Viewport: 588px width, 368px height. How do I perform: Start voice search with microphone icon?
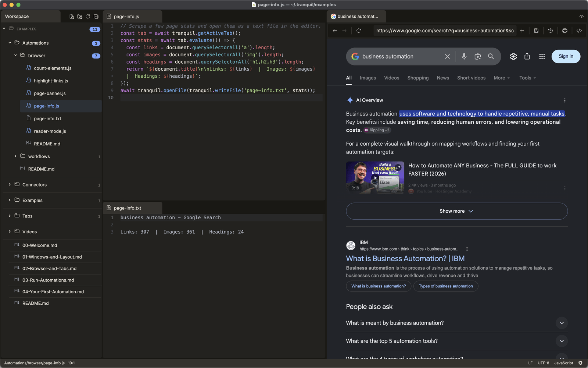(x=464, y=56)
